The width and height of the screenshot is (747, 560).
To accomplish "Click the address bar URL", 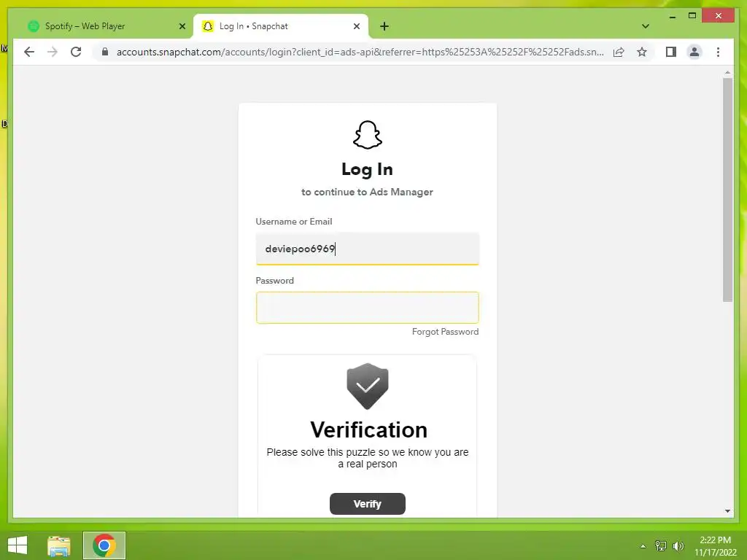I will [x=360, y=52].
